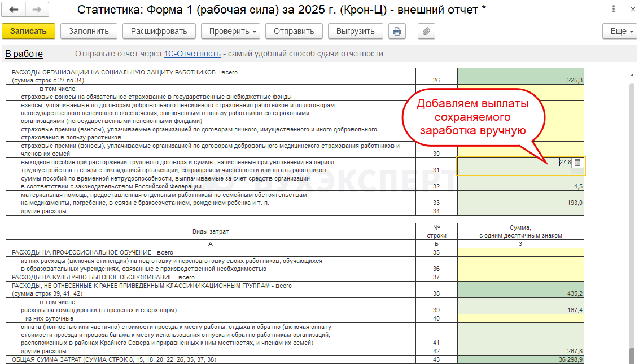Viewport: 639px width, 364px height.
Task: Click the 'Виды затрат' column header
Action: tap(211, 231)
